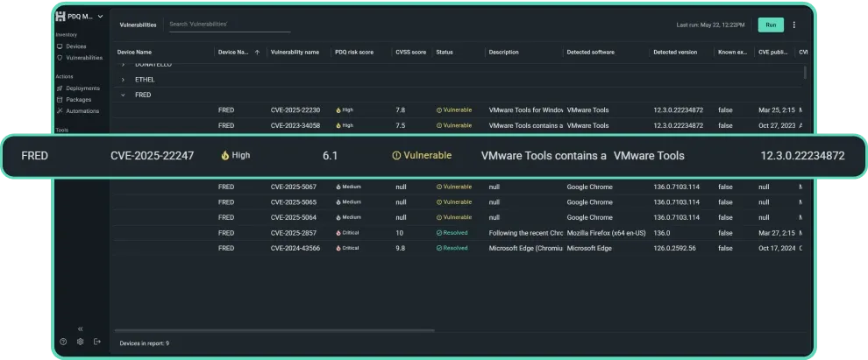Click the Automations wand icon
Screen dimensions: 868x360
[x=60, y=111]
